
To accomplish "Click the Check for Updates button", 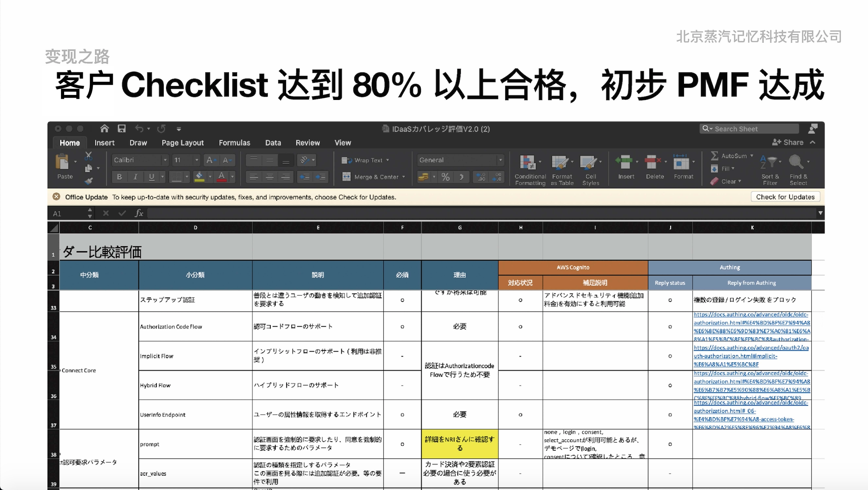I will pyautogui.click(x=785, y=197).
